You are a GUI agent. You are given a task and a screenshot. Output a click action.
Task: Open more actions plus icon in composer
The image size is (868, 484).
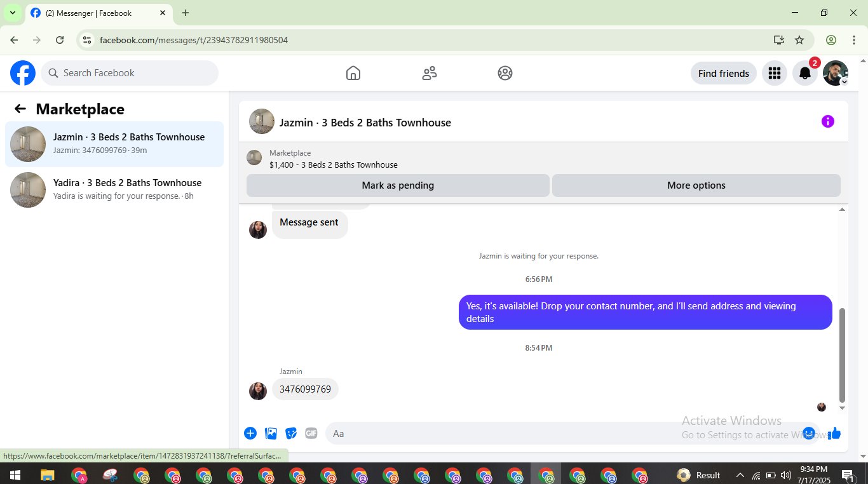(x=250, y=433)
